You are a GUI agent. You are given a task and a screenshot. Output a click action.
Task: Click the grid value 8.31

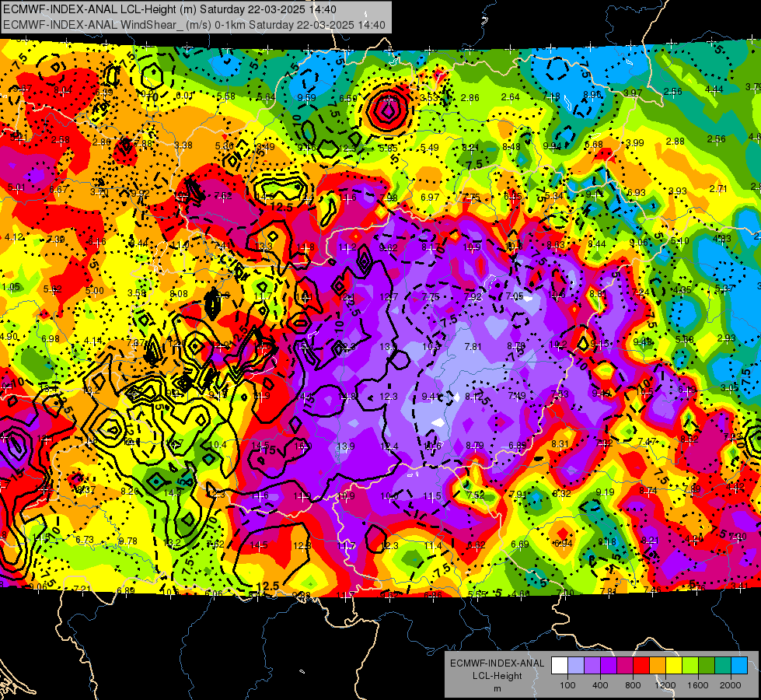560,443
